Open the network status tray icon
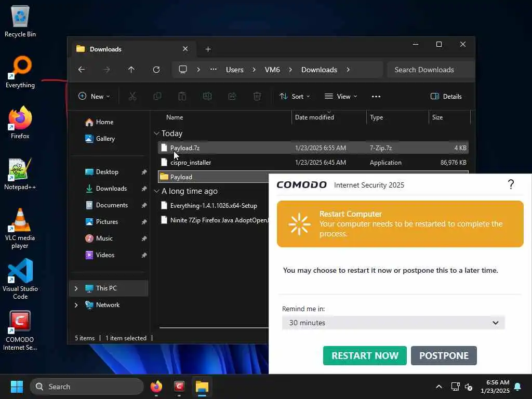532x399 pixels. pos(455,387)
